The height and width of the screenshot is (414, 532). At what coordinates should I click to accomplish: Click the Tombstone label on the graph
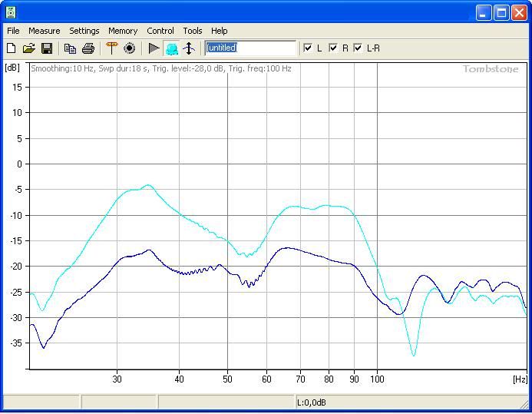(490, 69)
